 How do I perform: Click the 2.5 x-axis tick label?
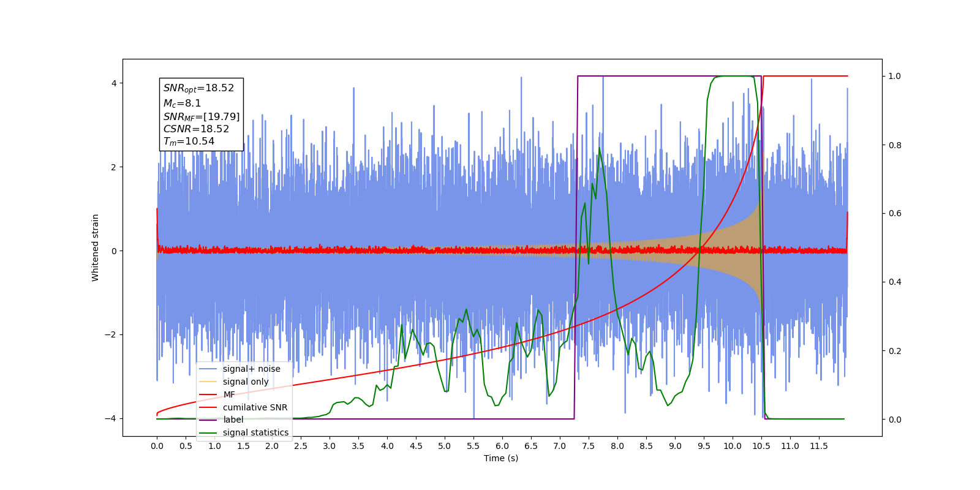point(301,446)
